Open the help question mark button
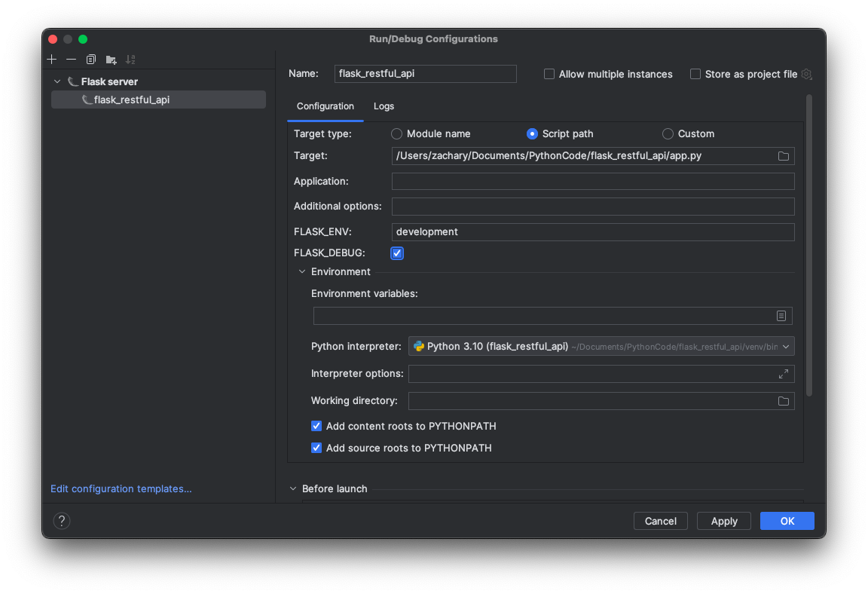This screenshot has width=868, height=594. click(62, 521)
